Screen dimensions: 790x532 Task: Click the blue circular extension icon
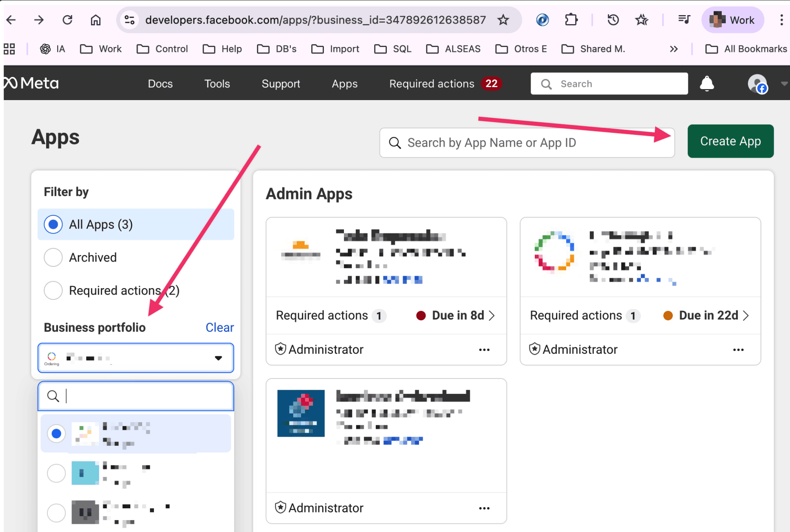click(x=542, y=20)
